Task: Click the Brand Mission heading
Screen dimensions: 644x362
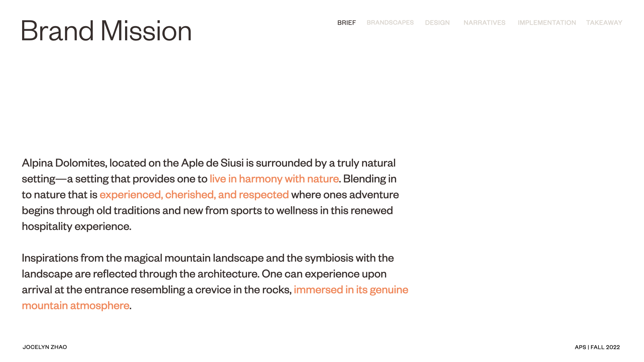Action: click(107, 31)
